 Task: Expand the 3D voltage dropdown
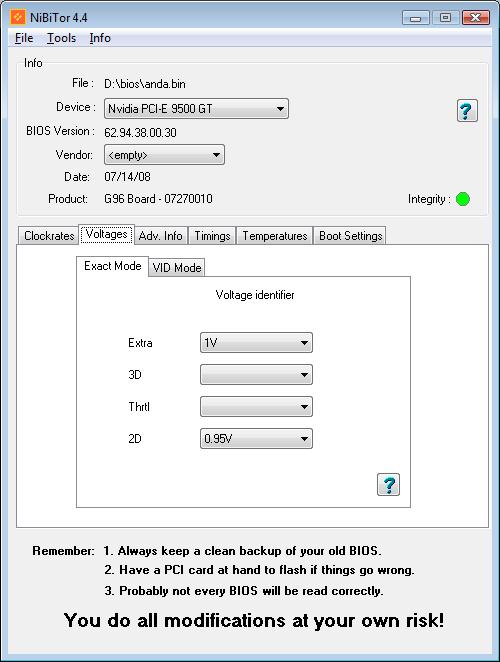tap(256, 374)
